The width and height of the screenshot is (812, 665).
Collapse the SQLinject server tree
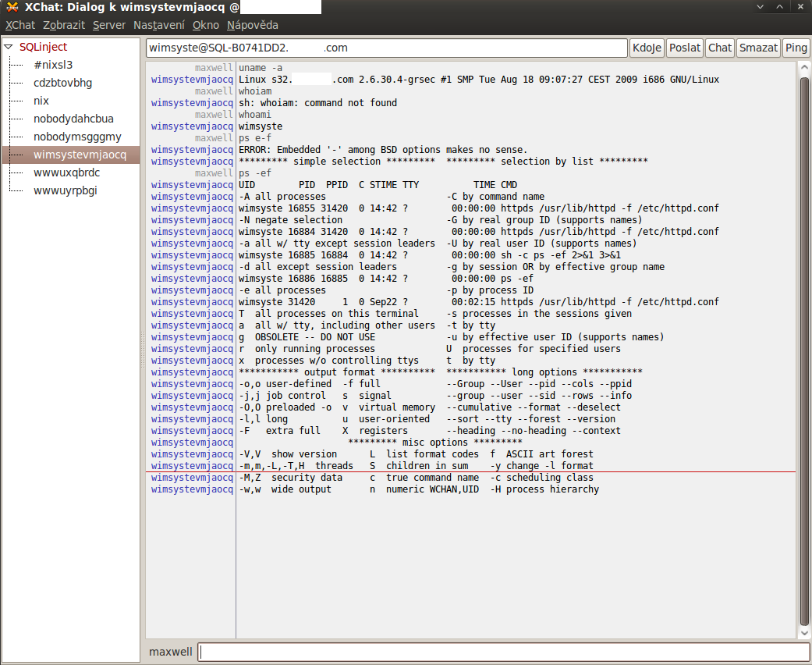(8, 47)
